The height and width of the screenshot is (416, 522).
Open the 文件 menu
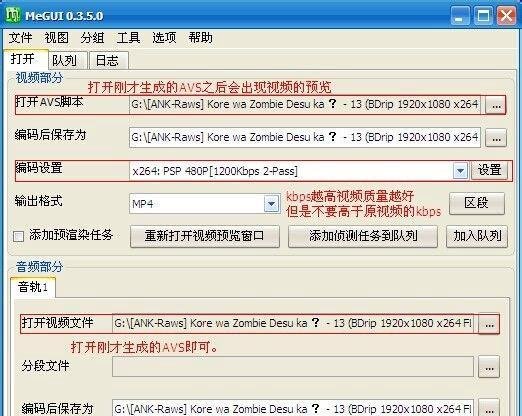[x=21, y=38]
